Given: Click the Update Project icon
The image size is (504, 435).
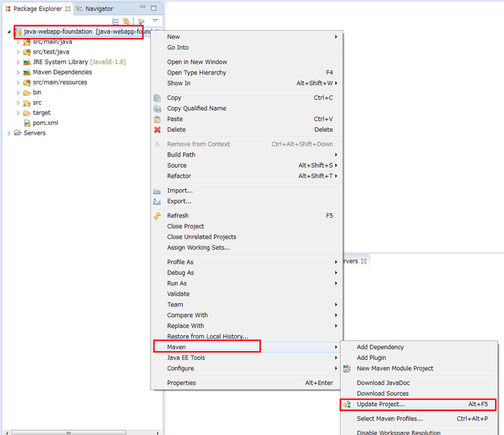Looking at the screenshot, I should pyautogui.click(x=347, y=404).
